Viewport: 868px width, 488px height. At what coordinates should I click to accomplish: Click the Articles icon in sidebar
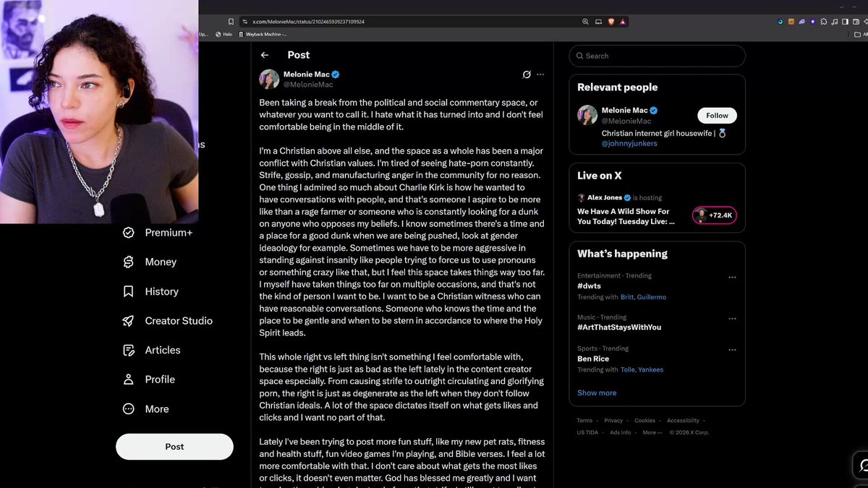coord(129,350)
